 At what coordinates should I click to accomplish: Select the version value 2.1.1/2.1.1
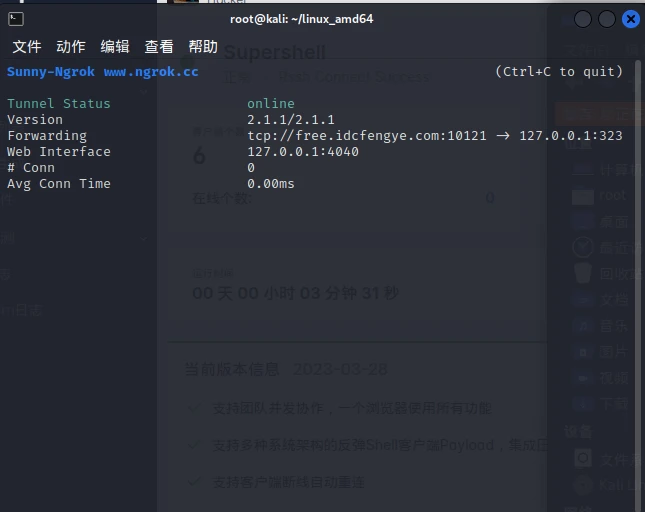290,120
